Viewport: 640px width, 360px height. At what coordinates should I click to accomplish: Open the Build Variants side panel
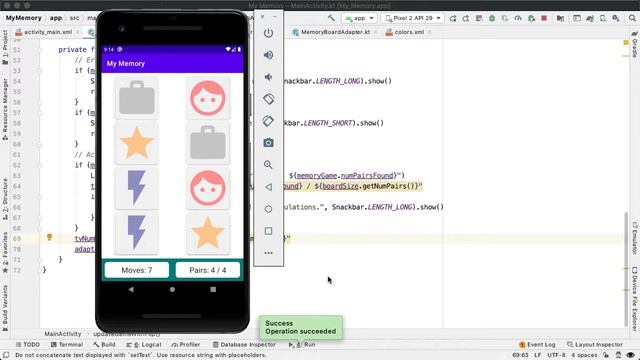(x=5, y=307)
